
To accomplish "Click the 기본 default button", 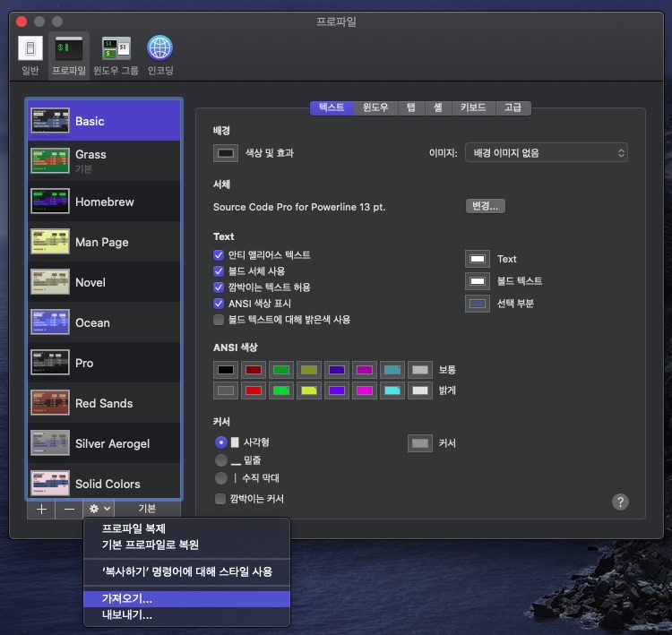I will 148,509.
